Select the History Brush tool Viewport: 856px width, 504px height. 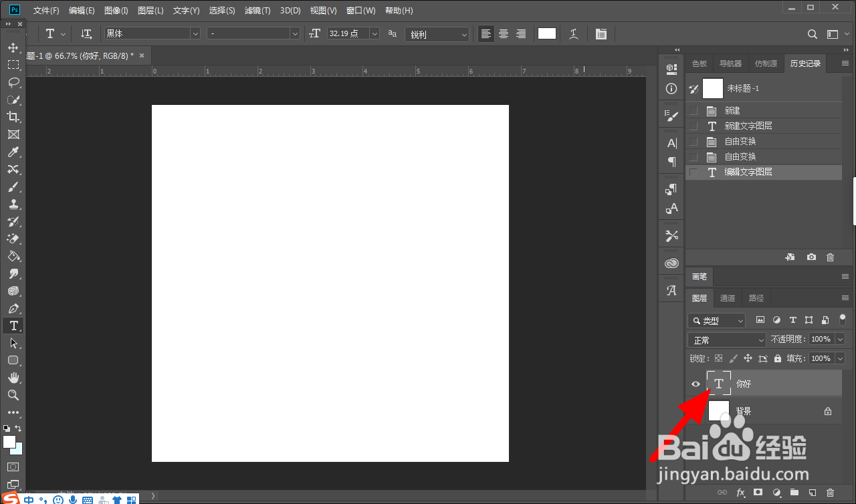[x=13, y=221]
